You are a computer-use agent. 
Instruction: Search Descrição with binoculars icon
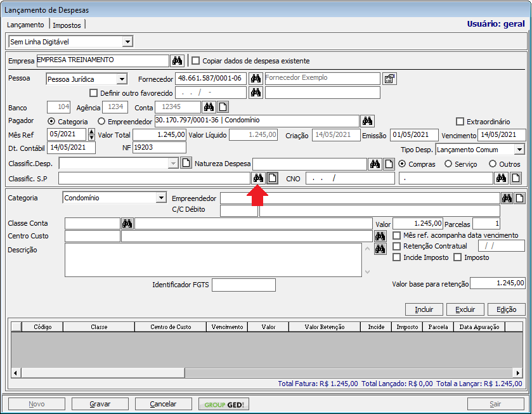click(x=380, y=249)
